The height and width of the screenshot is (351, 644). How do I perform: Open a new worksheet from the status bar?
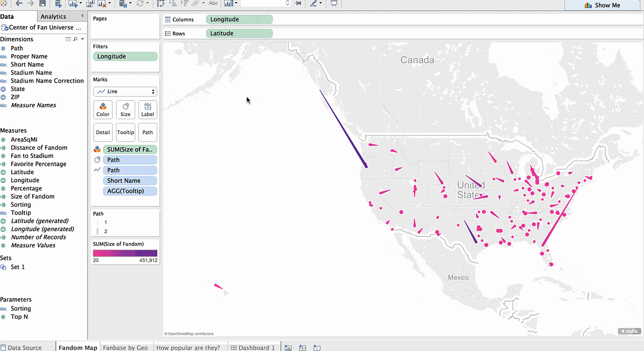coord(288,347)
